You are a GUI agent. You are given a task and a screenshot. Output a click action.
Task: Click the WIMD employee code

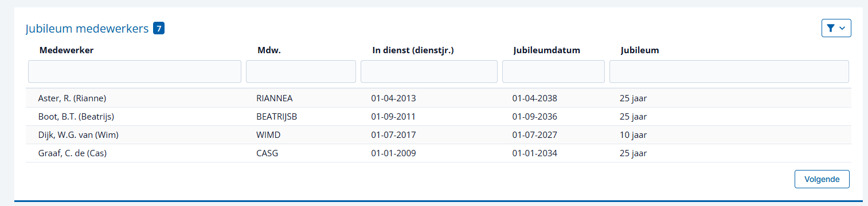(x=269, y=135)
